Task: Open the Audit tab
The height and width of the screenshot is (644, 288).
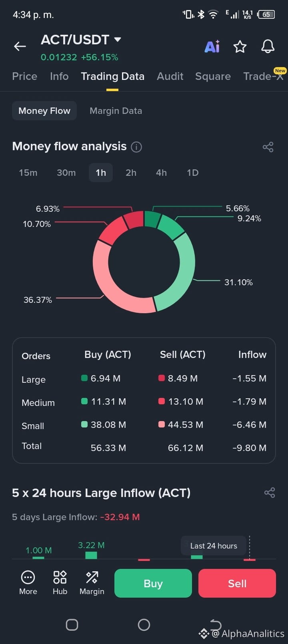Action: (x=170, y=76)
